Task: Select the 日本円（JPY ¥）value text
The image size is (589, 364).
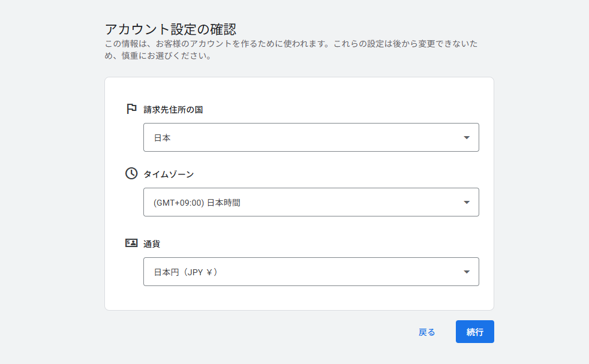Action: (x=185, y=272)
